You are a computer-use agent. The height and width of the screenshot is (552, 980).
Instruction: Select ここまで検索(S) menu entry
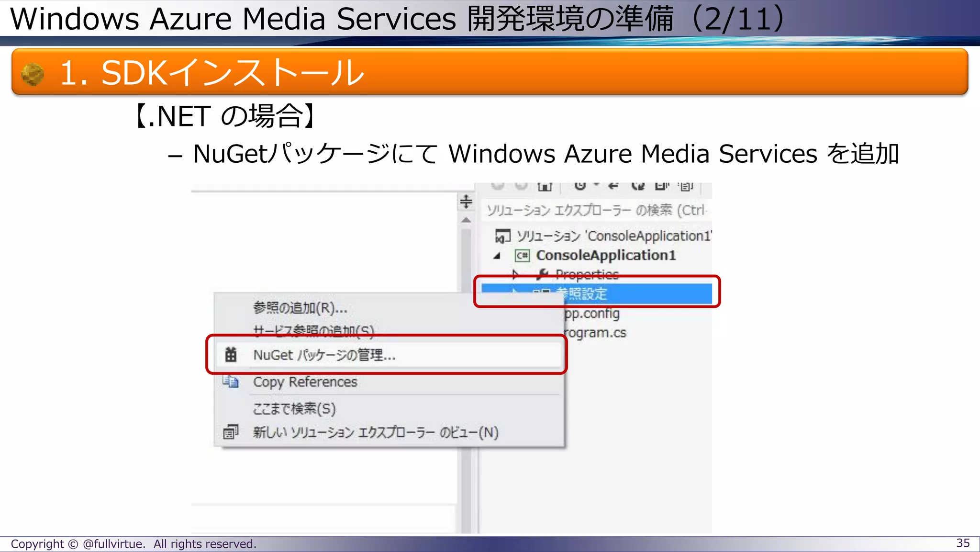[x=294, y=408]
